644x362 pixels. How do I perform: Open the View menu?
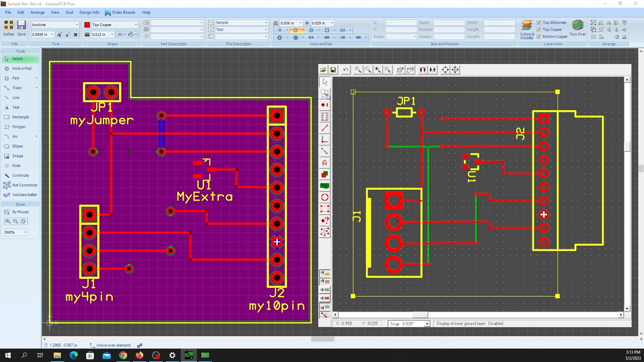pyautogui.click(x=55, y=12)
